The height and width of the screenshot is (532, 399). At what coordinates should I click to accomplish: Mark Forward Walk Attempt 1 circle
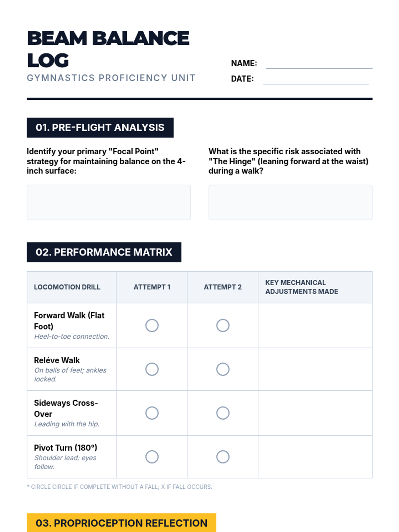(152, 326)
